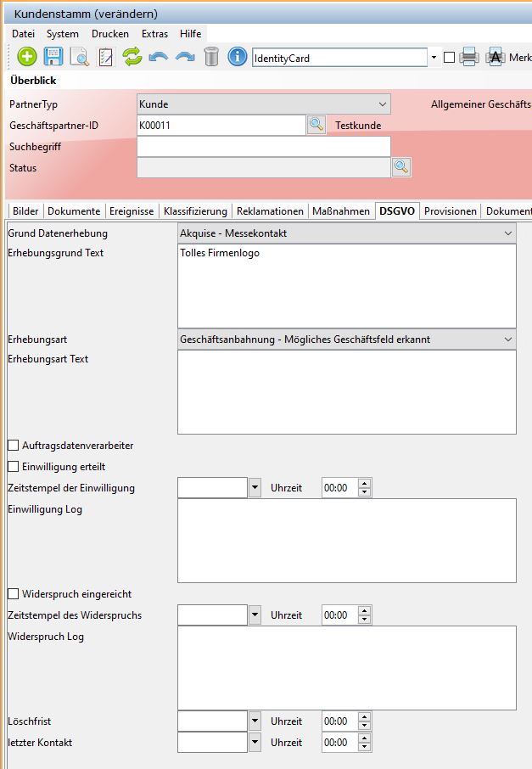Click the green plus new record icon
The width and height of the screenshot is (532, 769).
click(x=27, y=57)
